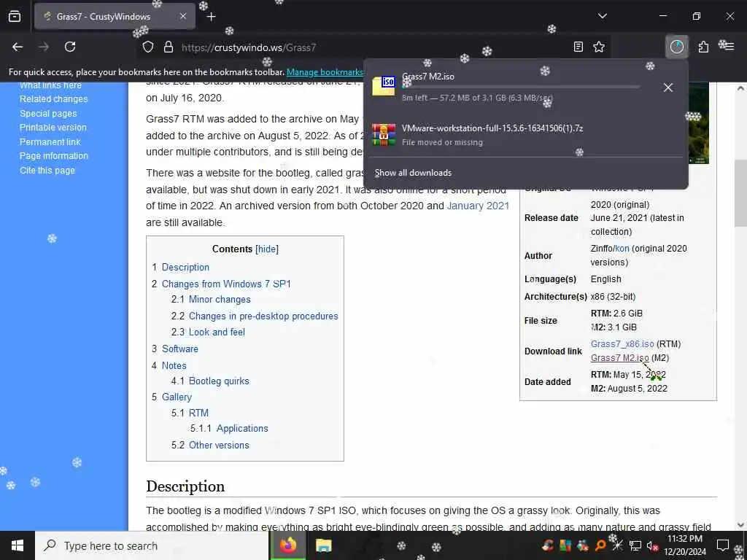Screen dimensions: 747x560
Task: Bookmark this page with the star
Action: (599, 47)
